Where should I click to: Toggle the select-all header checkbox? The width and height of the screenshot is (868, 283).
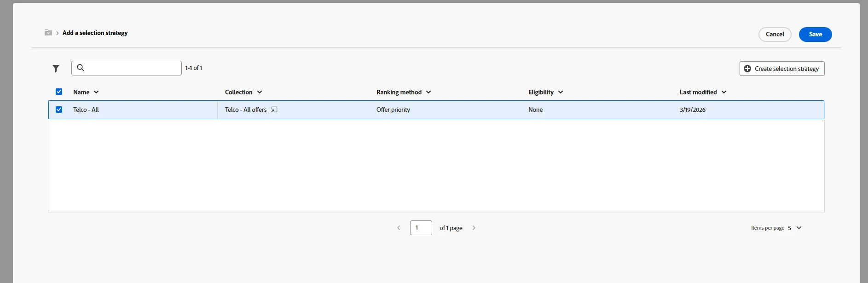59,92
